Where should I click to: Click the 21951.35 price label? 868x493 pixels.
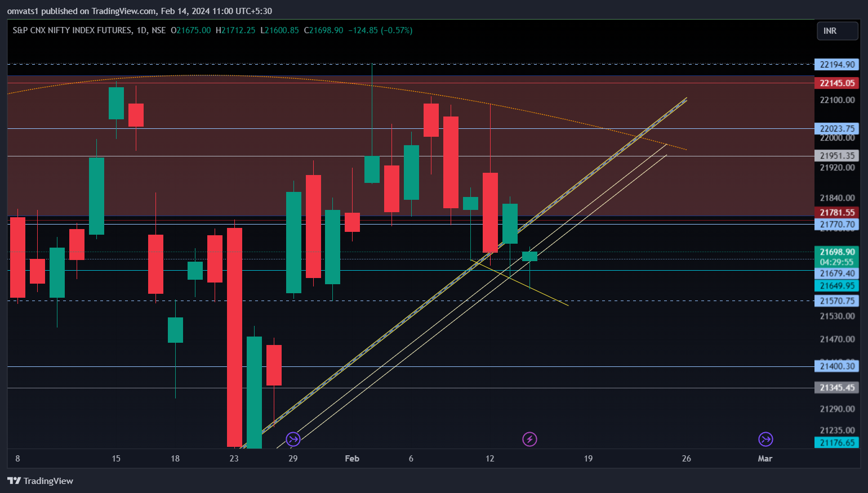(x=837, y=155)
